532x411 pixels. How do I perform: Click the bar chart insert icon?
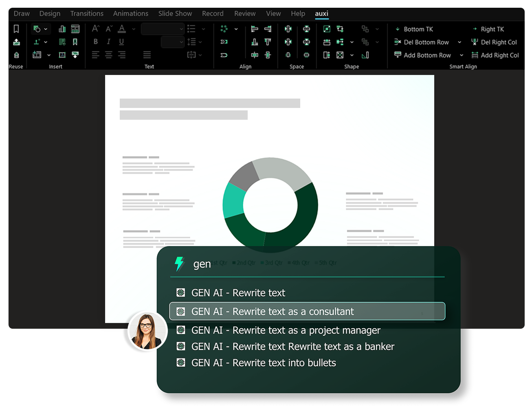pos(62,29)
